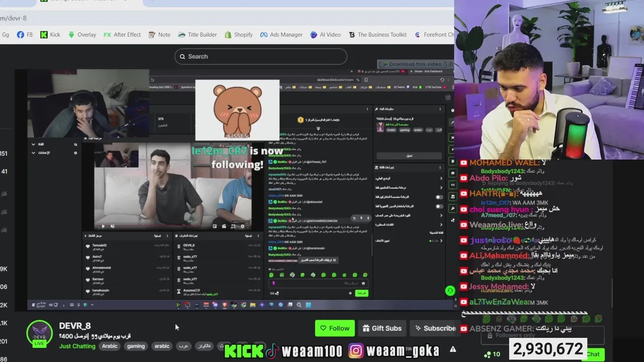
Task: Click the Kick search field
Action: click(261, 56)
